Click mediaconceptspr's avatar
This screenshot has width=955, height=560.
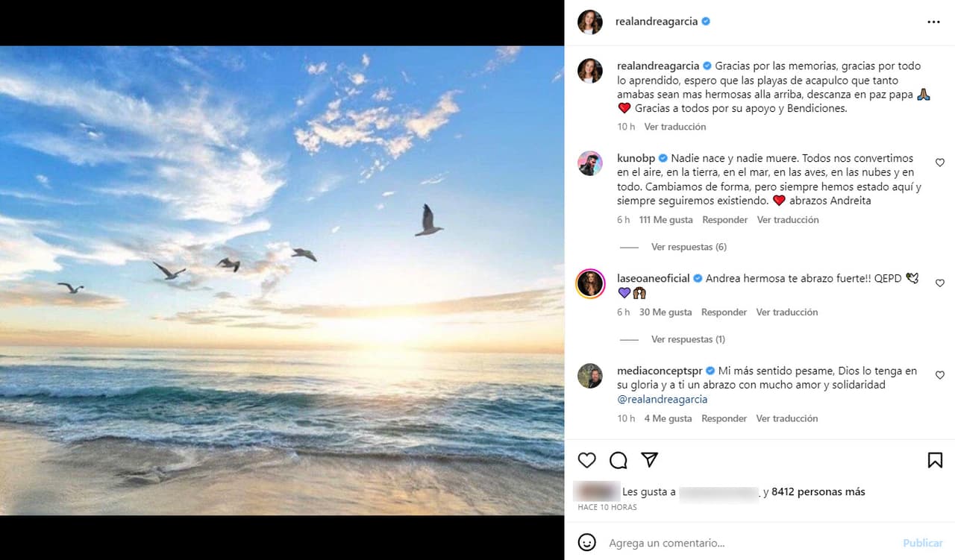[590, 376]
